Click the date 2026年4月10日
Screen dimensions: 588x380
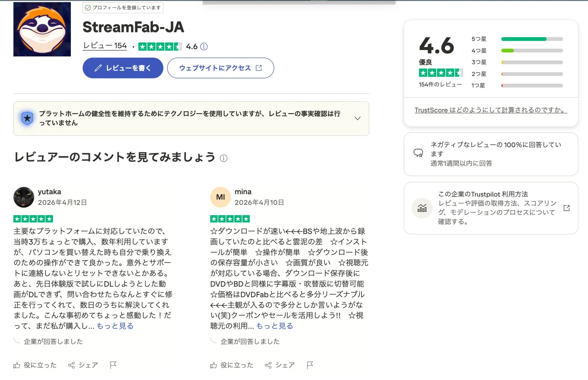pos(259,202)
